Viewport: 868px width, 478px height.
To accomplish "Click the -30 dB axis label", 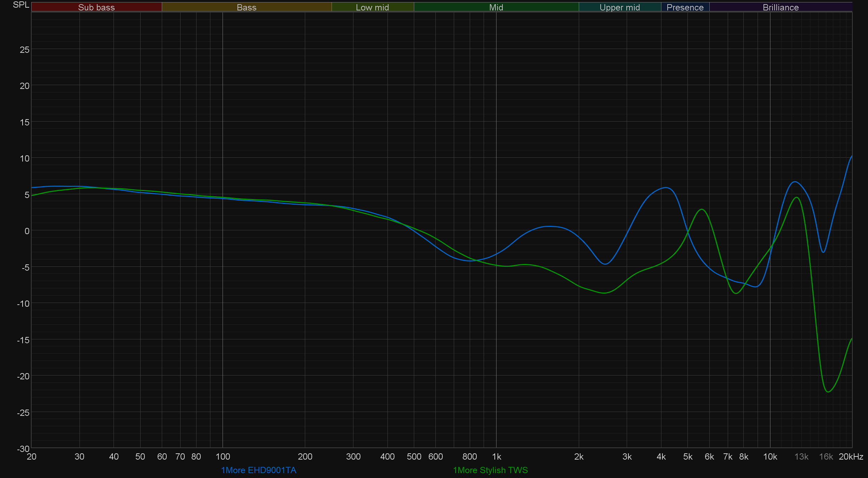I will tap(23, 448).
